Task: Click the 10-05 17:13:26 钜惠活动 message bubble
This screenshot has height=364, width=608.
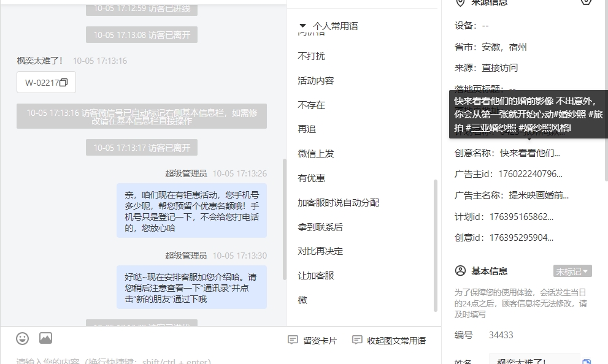Action: click(191, 211)
